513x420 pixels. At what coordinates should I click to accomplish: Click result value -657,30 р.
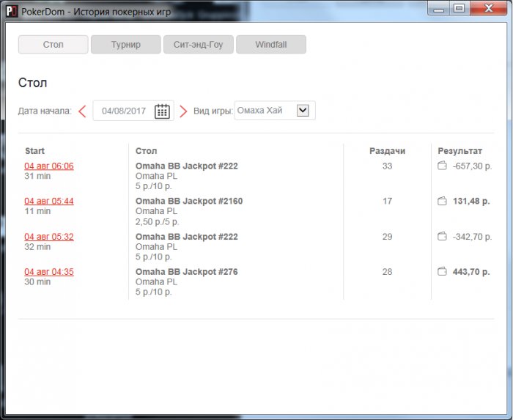[x=472, y=166]
